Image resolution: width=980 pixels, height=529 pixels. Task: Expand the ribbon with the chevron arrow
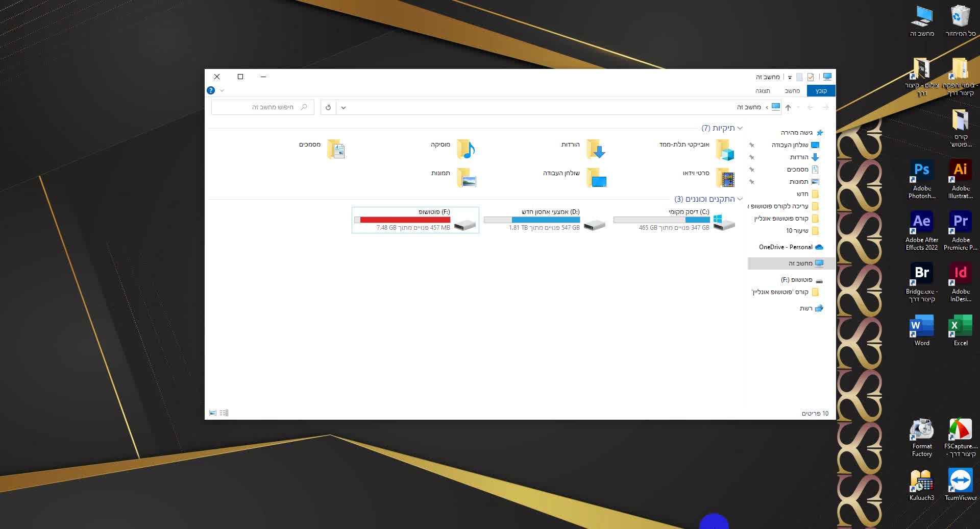[x=222, y=90]
